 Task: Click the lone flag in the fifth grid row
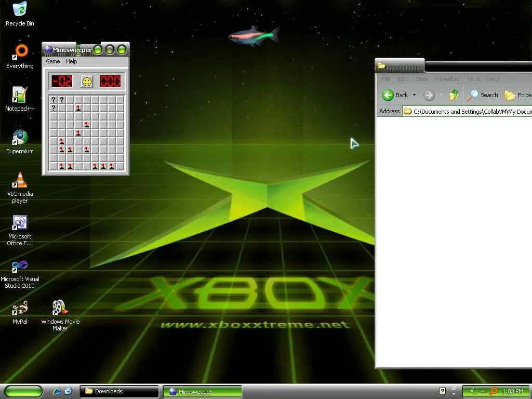78,133
